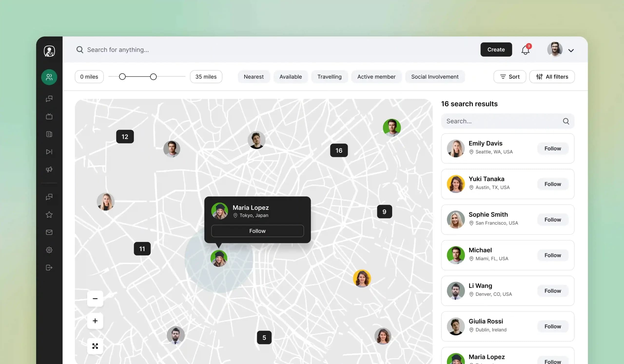Open notifications bell with badge
The height and width of the screenshot is (364, 624).
click(526, 49)
